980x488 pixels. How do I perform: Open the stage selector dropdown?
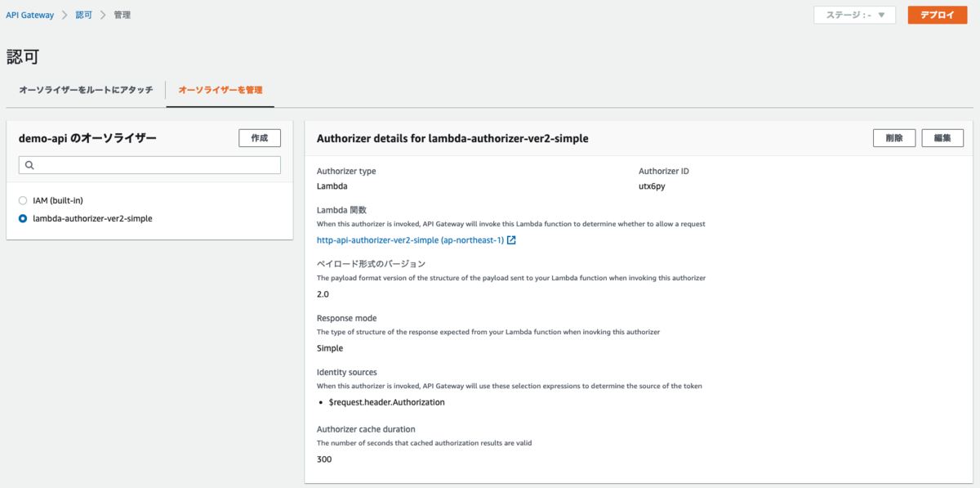click(x=854, y=16)
